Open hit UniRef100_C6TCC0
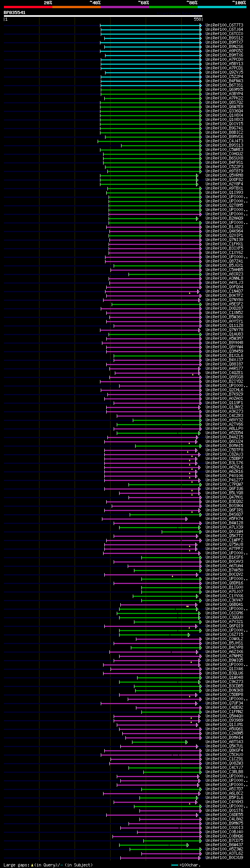Screen dimensions: 250x868 [x=224, y=34]
